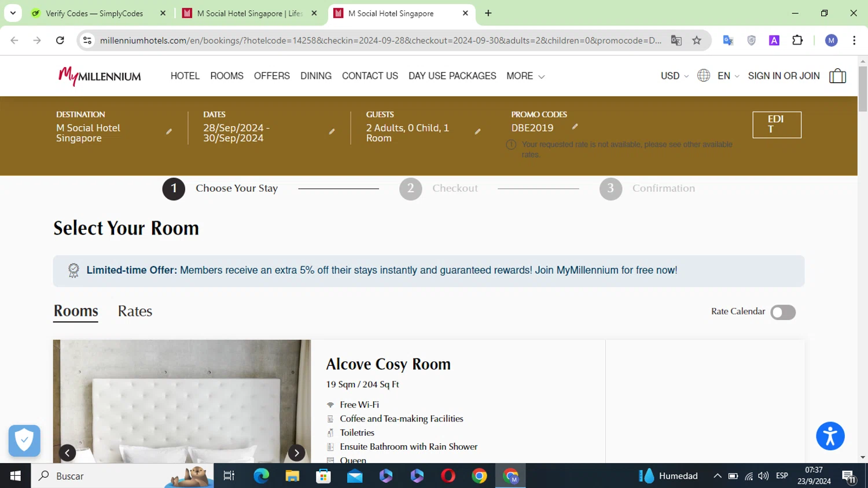
Task: Open File Explorer from taskbar
Action: click(x=292, y=476)
